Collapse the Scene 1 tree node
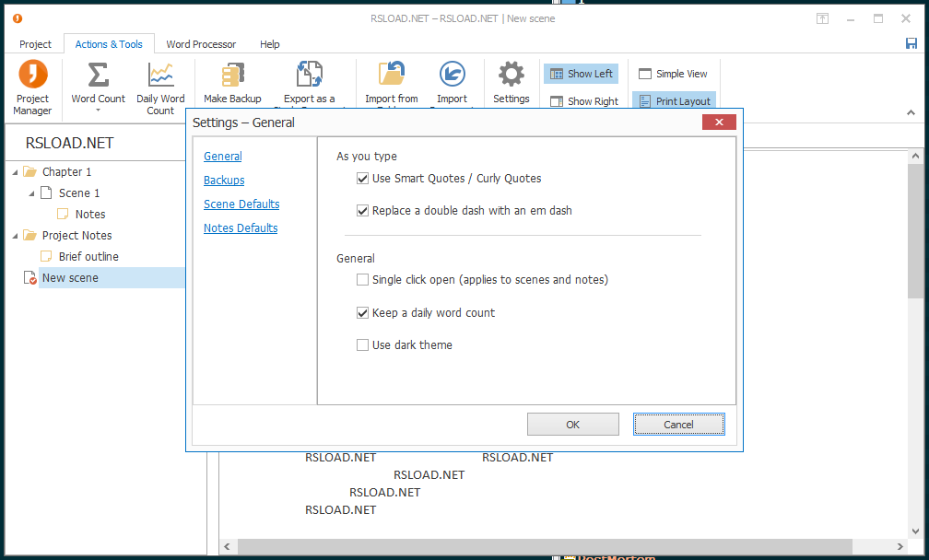The width and height of the screenshot is (929, 560). click(31, 193)
